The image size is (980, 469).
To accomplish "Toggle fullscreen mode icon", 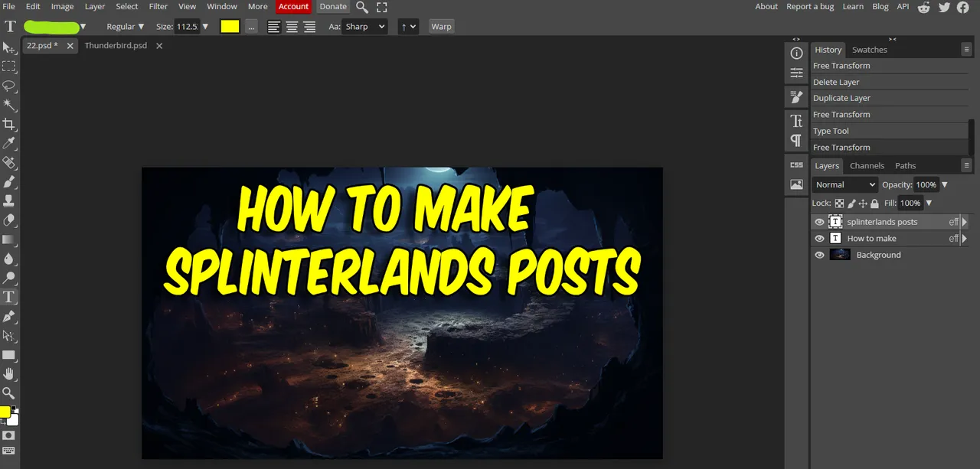I will pyautogui.click(x=381, y=7).
